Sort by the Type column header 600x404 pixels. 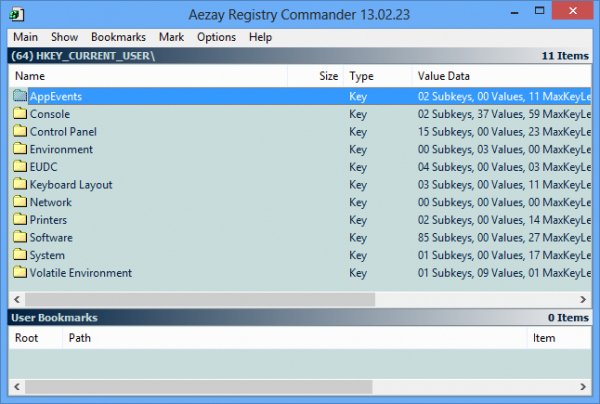[378, 76]
